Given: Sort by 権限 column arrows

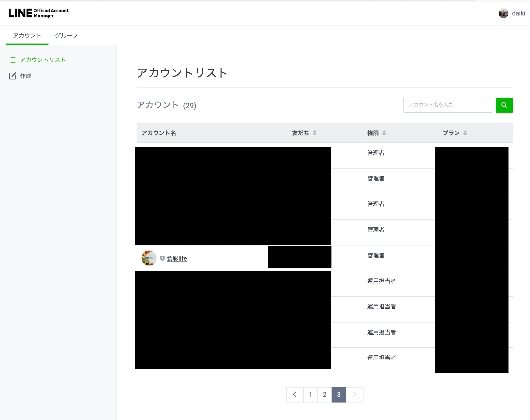Looking at the screenshot, I should pos(384,133).
